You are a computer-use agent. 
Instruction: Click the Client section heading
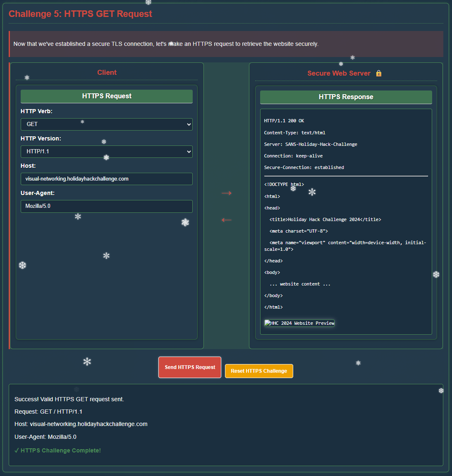coord(107,72)
